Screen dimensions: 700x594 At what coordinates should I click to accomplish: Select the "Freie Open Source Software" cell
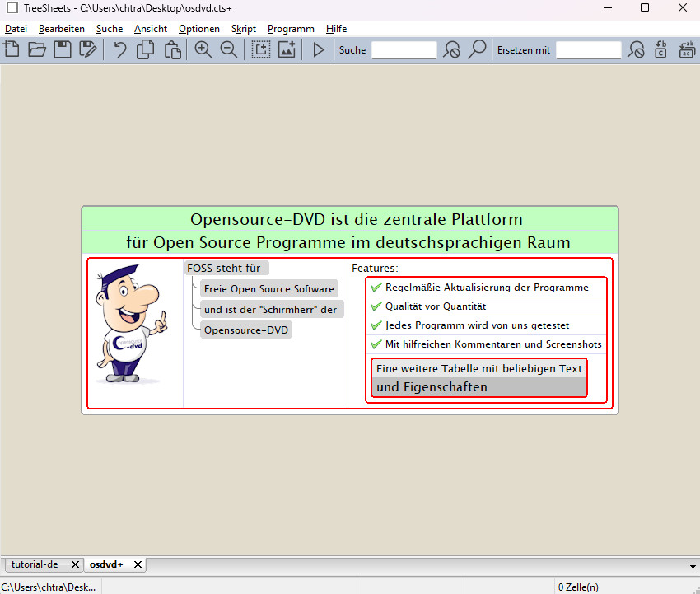pos(268,288)
